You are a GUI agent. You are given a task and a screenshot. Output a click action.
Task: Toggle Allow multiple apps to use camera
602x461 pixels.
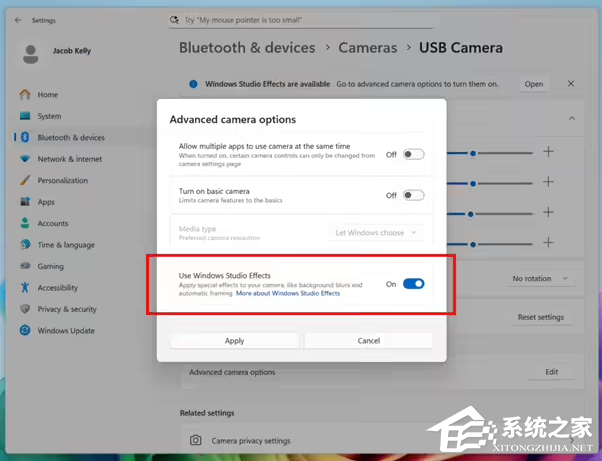[413, 154]
